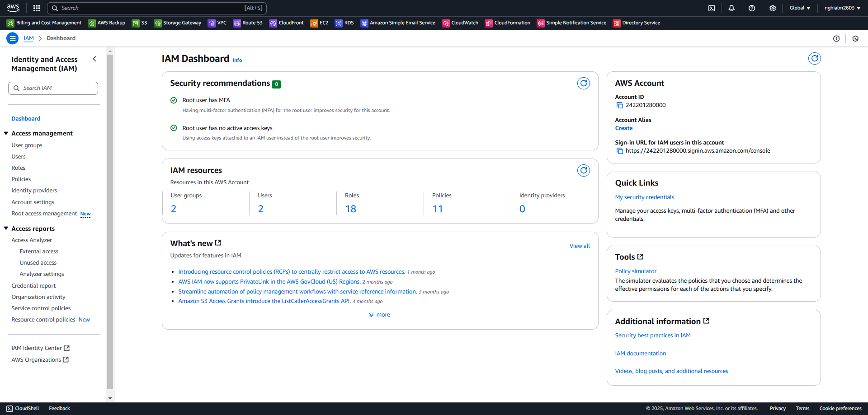Image resolution: width=868 pixels, height=415 pixels.
Task: Open Access Analyzer in sidebar
Action: [x=32, y=240]
